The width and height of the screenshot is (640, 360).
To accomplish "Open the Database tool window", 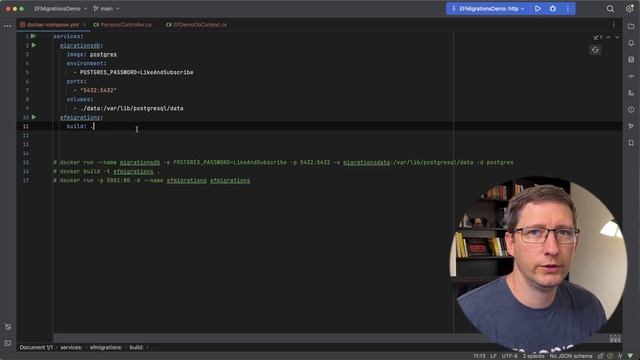I will point(631,60).
